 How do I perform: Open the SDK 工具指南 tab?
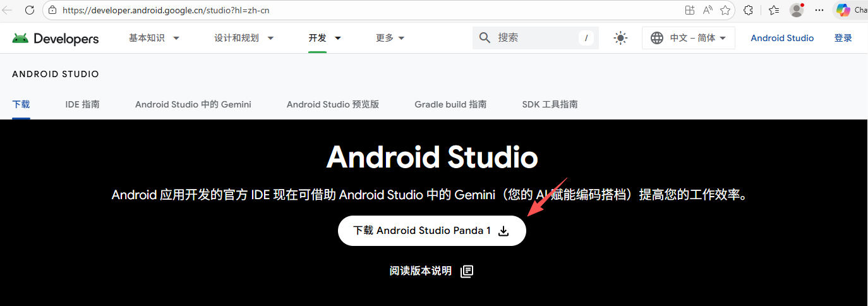coord(550,104)
